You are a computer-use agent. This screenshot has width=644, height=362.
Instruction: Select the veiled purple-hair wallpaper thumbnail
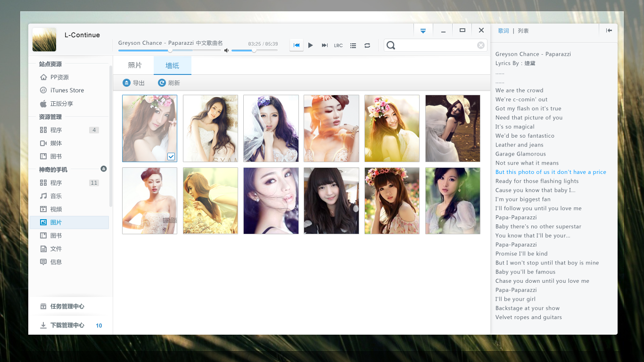pyautogui.click(x=271, y=128)
